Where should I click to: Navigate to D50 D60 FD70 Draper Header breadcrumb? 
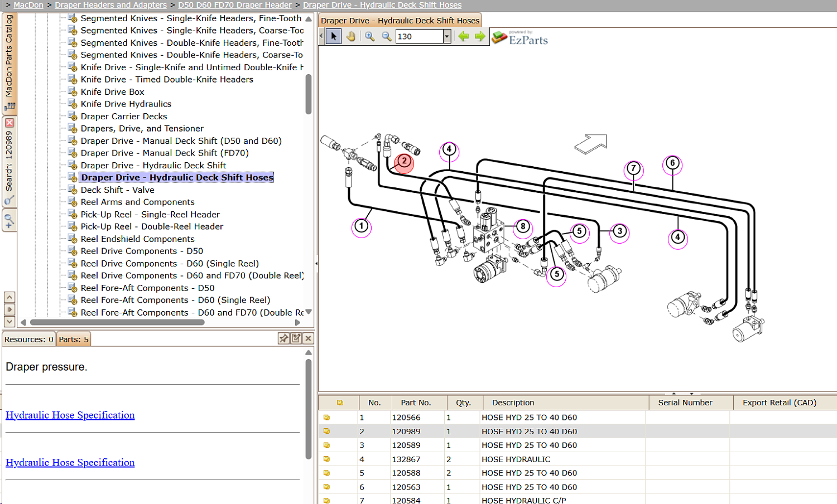click(x=235, y=5)
